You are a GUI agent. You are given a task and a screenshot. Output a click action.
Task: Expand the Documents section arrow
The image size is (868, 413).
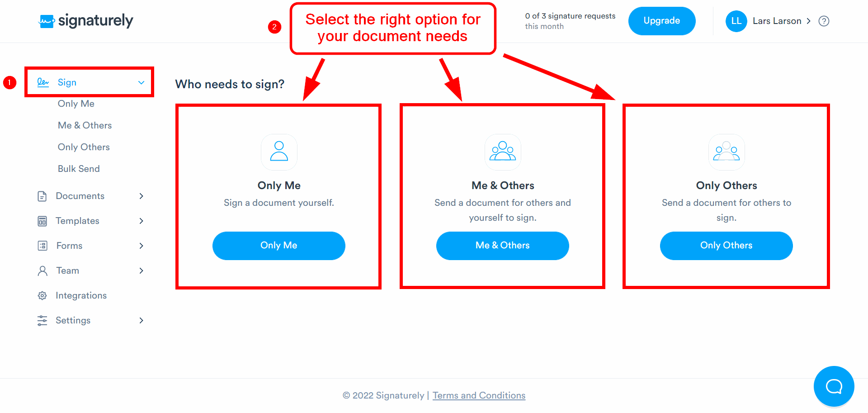coord(142,196)
